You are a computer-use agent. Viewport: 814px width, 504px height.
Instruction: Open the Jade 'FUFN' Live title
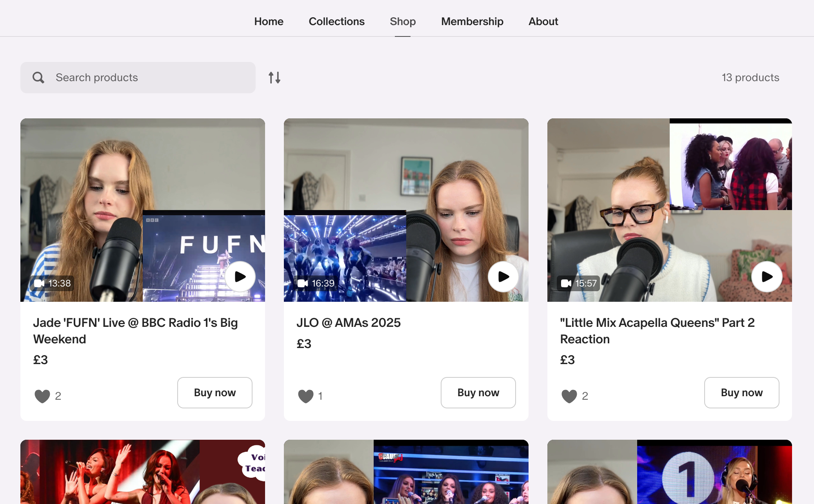(135, 331)
